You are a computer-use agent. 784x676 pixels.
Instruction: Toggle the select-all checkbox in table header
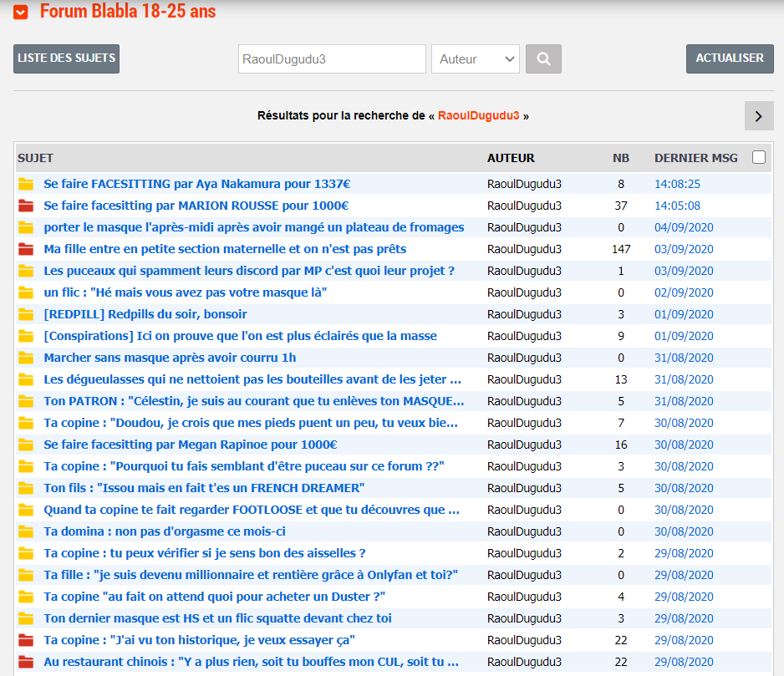759,157
